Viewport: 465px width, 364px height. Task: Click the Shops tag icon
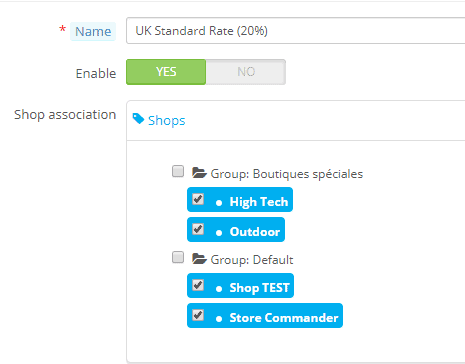pos(138,119)
